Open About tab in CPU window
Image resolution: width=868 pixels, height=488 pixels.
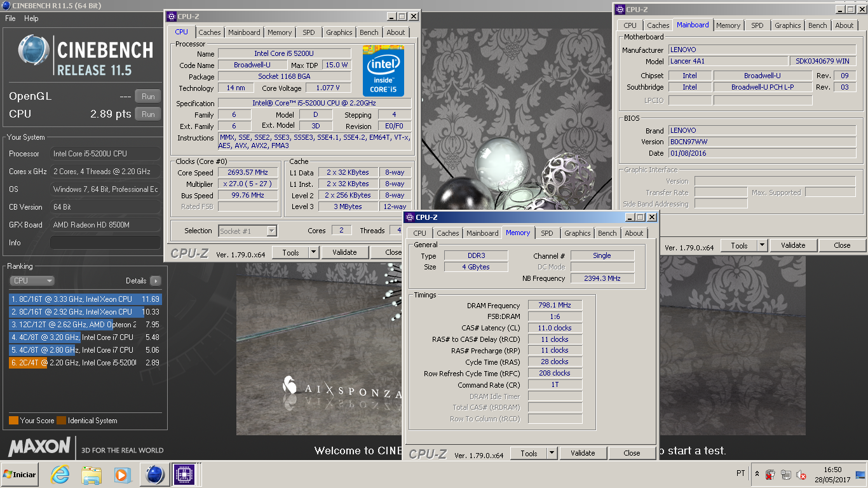[395, 32]
